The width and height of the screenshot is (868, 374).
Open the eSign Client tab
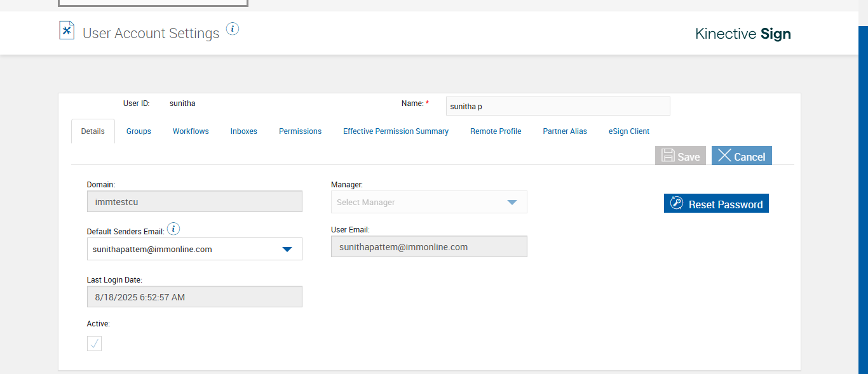pyautogui.click(x=629, y=131)
